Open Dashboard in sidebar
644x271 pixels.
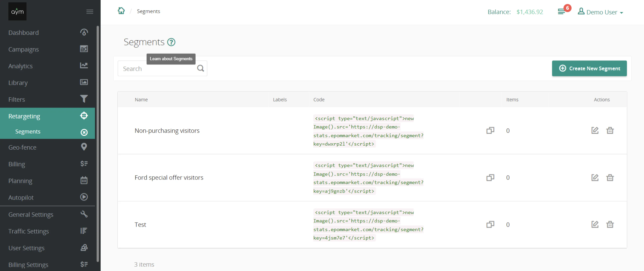pyautogui.click(x=47, y=33)
